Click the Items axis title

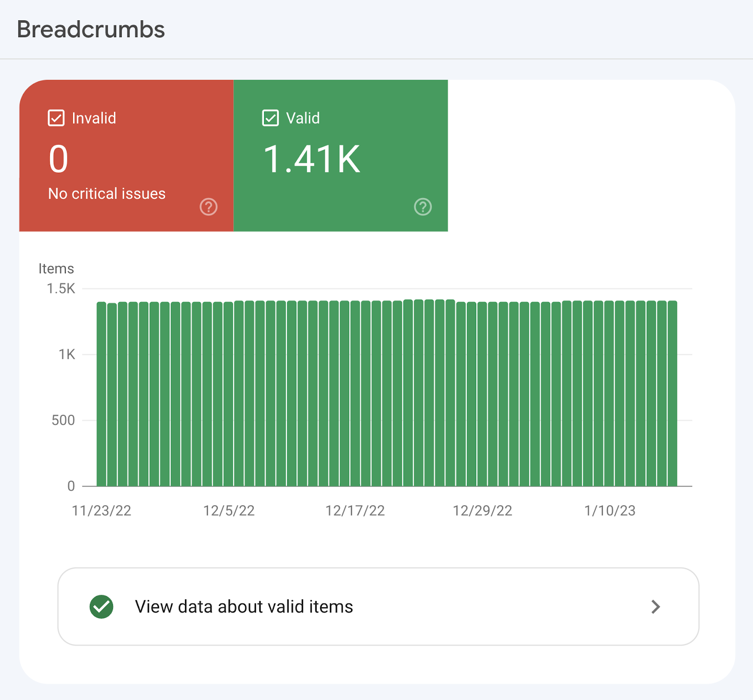coord(56,269)
